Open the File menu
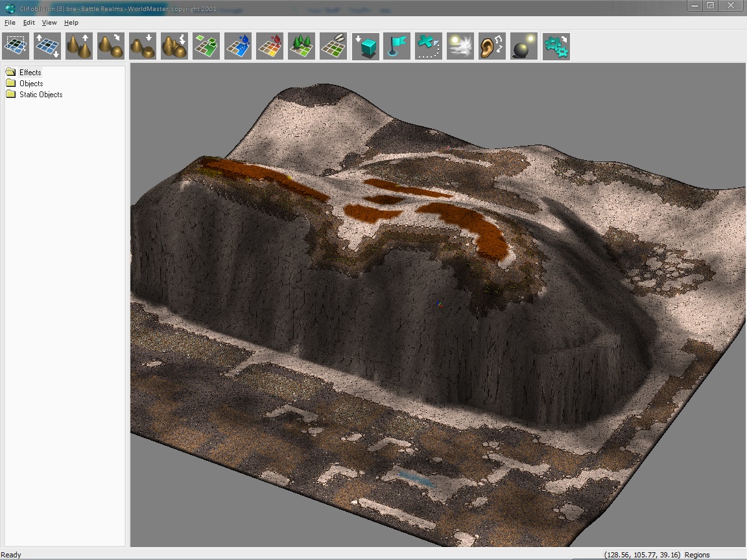This screenshot has width=747, height=560. coord(10,23)
